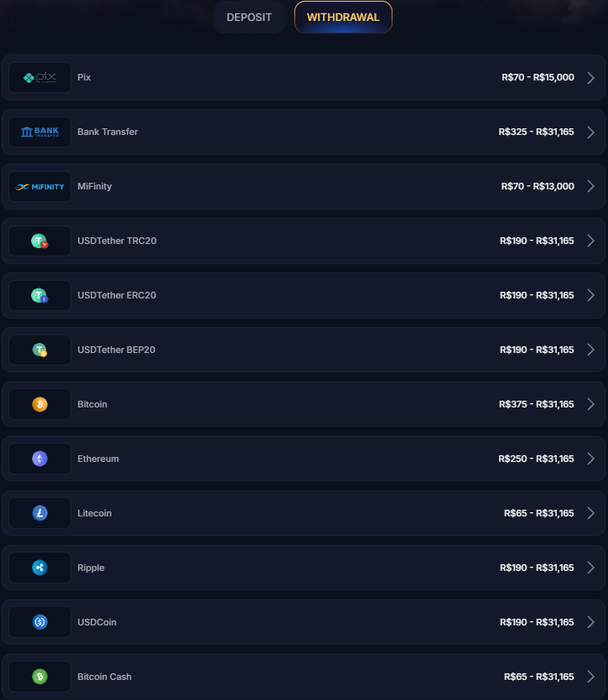608x700 pixels.
Task: Choose the USDTether ERC20 withdrawal label
Action: pos(117,296)
